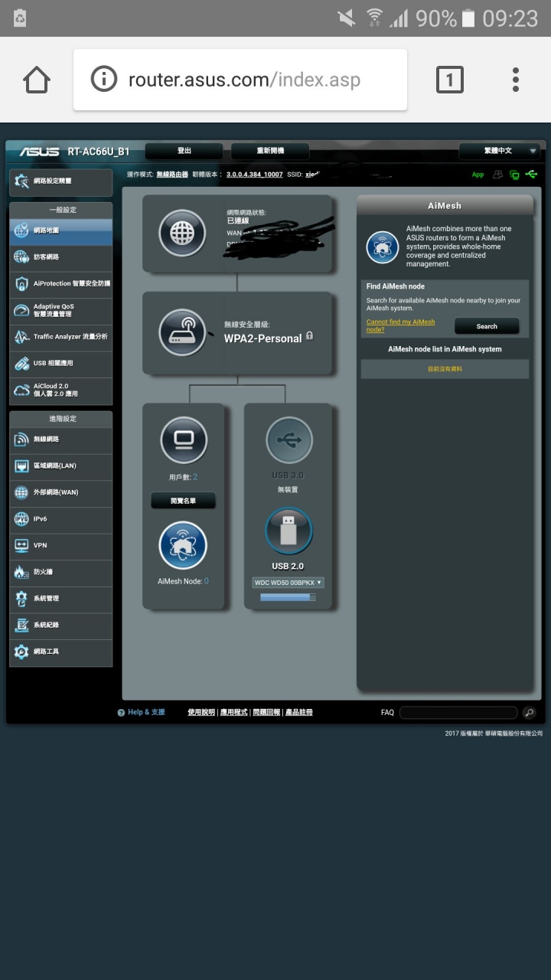This screenshot has height=980, width=551.
Task: Click the 用戶數: 2 client count
Action: tap(183, 477)
